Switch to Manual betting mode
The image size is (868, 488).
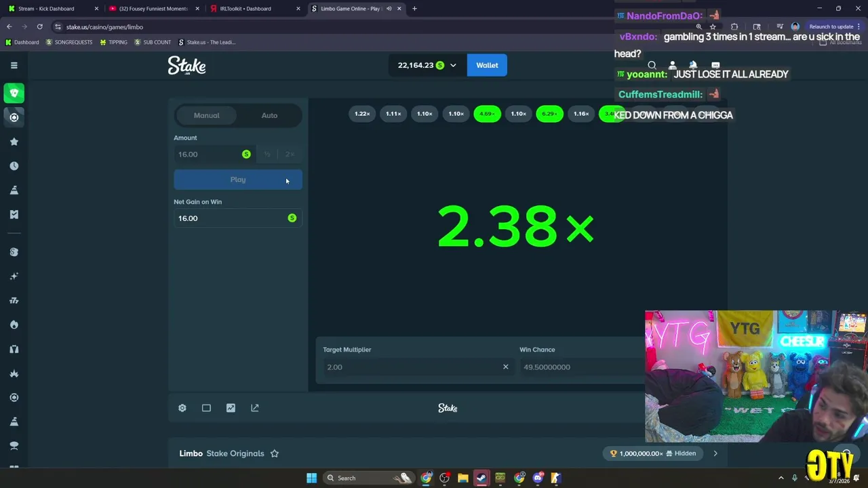(206, 115)
